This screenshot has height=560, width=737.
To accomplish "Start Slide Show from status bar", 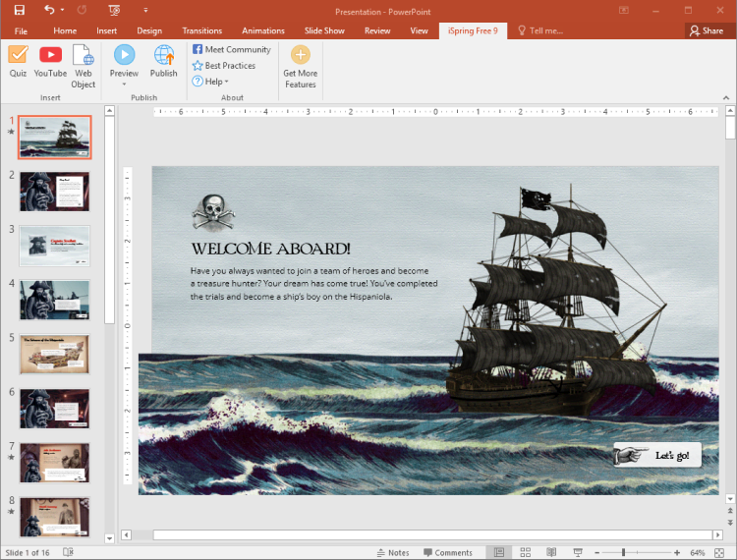I will point(577,552).
